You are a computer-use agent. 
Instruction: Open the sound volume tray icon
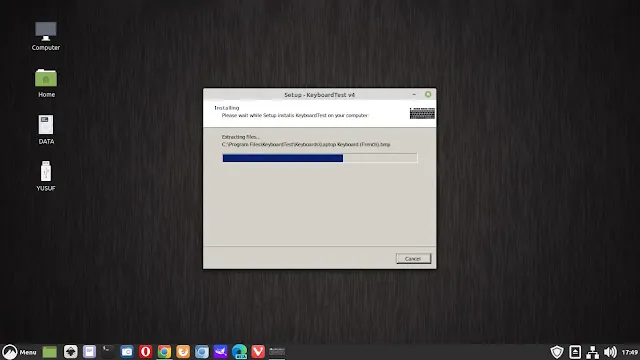tap(610, 352)
